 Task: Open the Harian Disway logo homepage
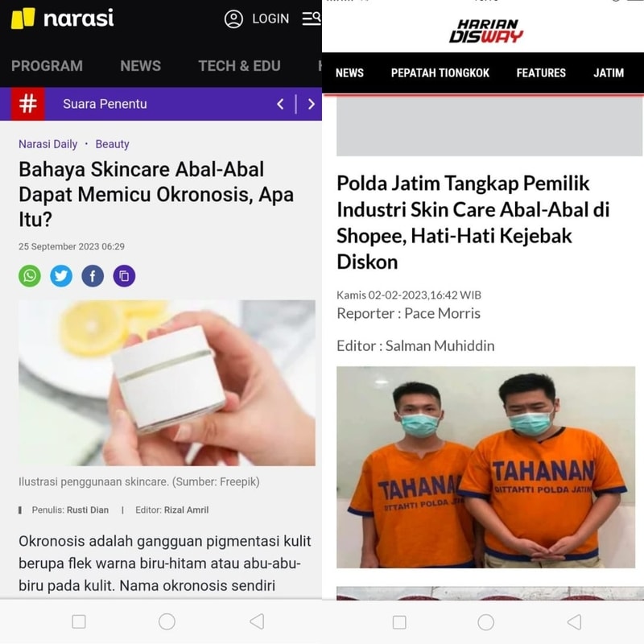(x=486, y=31)
